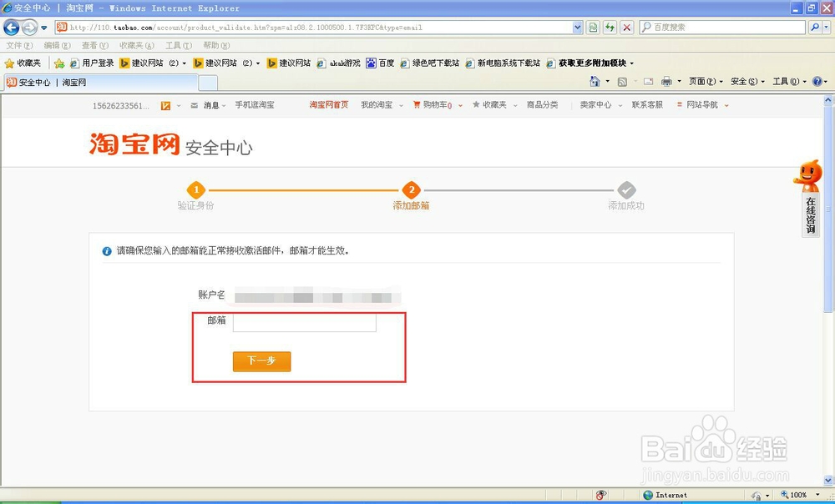The width and height of the screenshot is (835, 504).
Task: Click the blue help question icon
Action: [x=817, y=82]
